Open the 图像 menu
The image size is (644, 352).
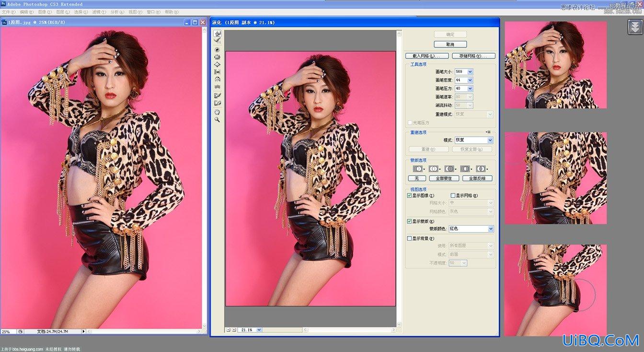tap(45, 12)
